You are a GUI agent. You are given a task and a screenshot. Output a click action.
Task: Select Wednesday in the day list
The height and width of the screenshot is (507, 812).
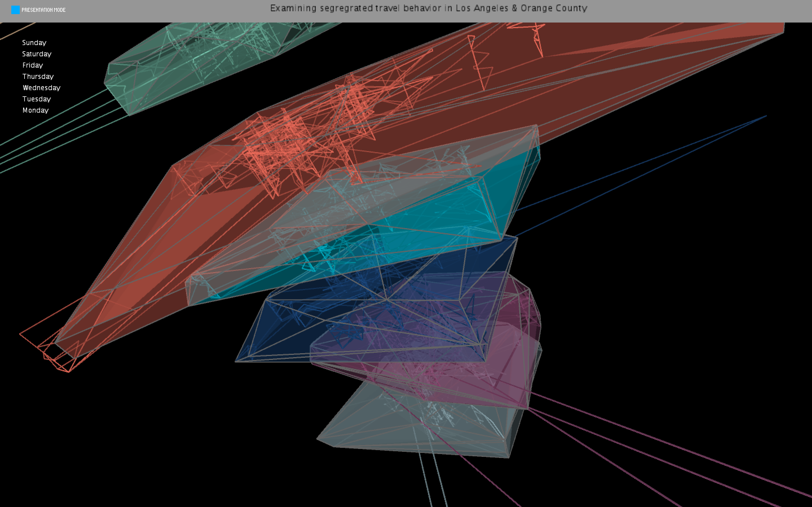[x=41, y=88]
